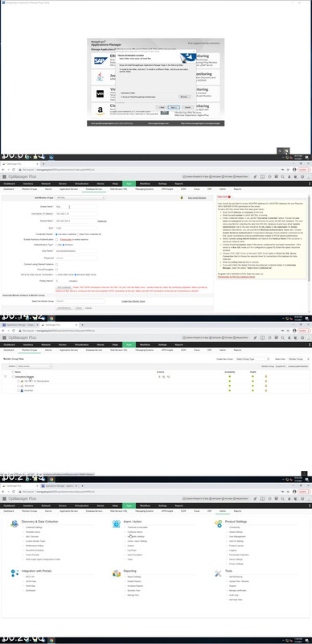Close the Help Card with its red icon
The height and width of the screenshot is (644, 312).
tap(229, 196)
